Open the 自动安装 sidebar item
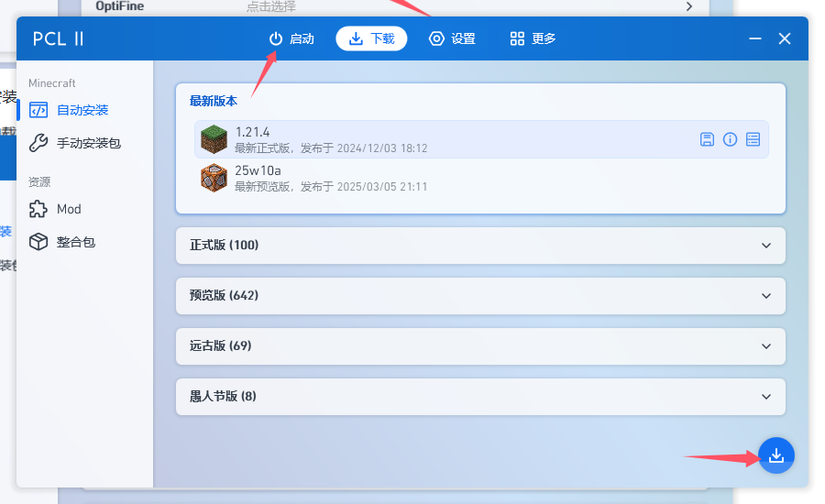This screenshot has height=504, width=825. pos(82,110)
